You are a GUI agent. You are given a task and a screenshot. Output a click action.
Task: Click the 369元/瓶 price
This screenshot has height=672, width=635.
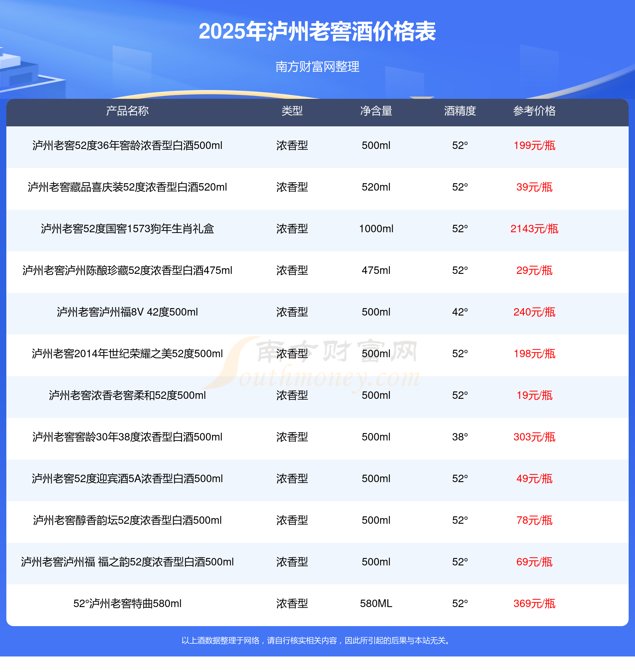click(534, 604)
